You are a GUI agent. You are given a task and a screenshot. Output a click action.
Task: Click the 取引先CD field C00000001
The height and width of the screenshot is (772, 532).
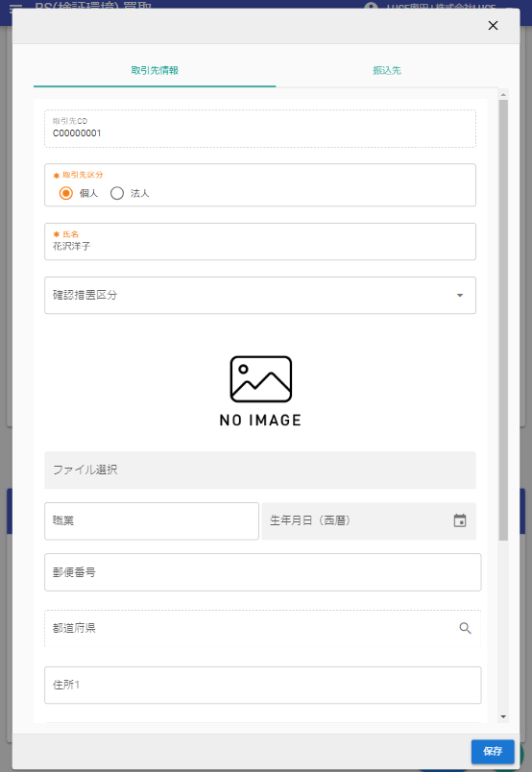260,129
